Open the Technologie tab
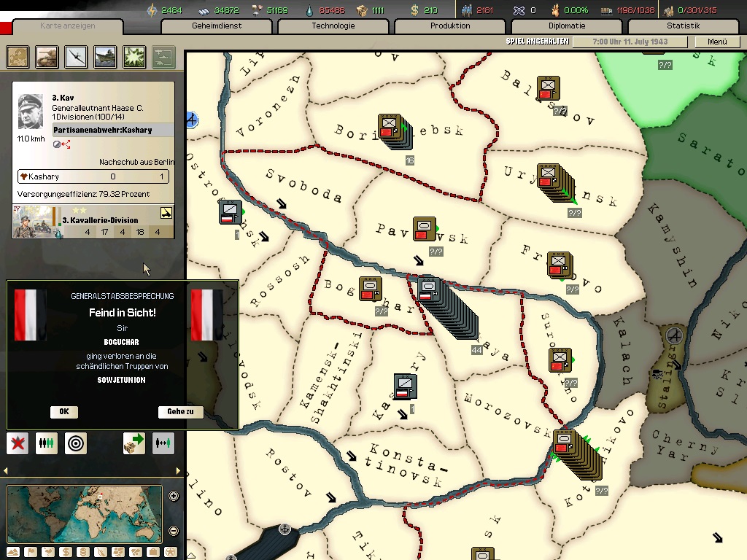Image resolution: width=747 pixels, height=560 pixels. [333, 26]
